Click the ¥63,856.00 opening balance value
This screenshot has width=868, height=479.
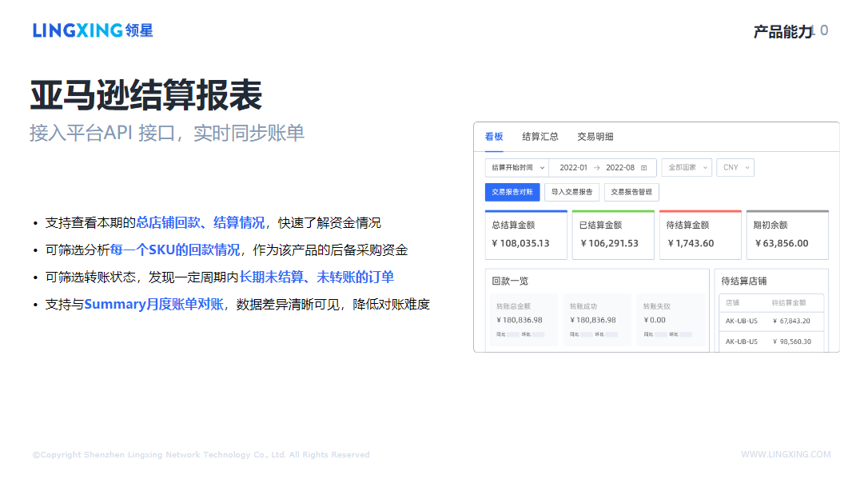tap(782, 244)
